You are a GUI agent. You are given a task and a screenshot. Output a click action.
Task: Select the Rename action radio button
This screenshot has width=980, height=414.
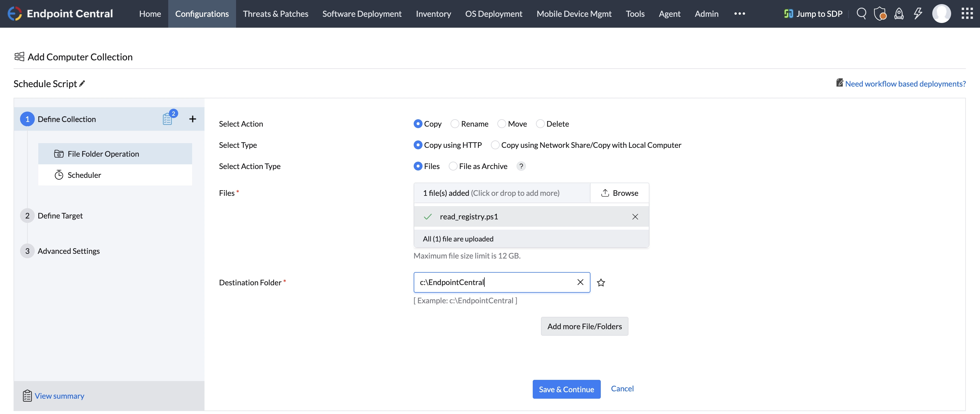click(x=455, y=124)
